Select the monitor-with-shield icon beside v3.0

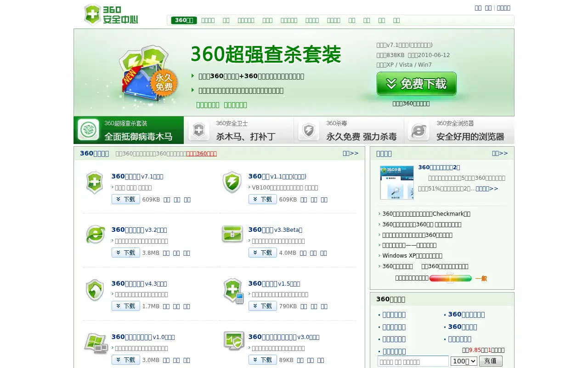pyautogui.click(x=233, y=341)
